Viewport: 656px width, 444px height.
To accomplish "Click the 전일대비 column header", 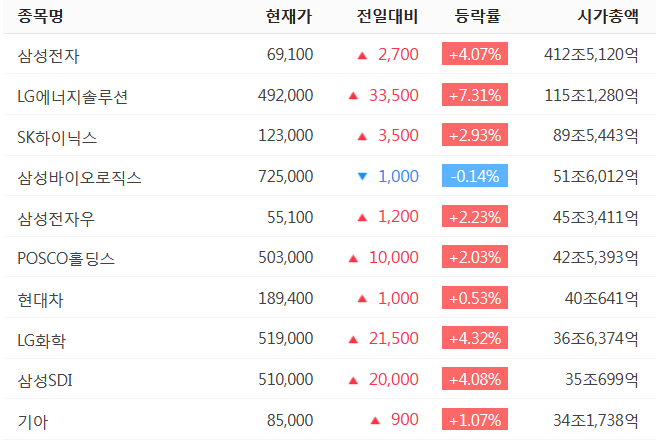I will 387,16.
